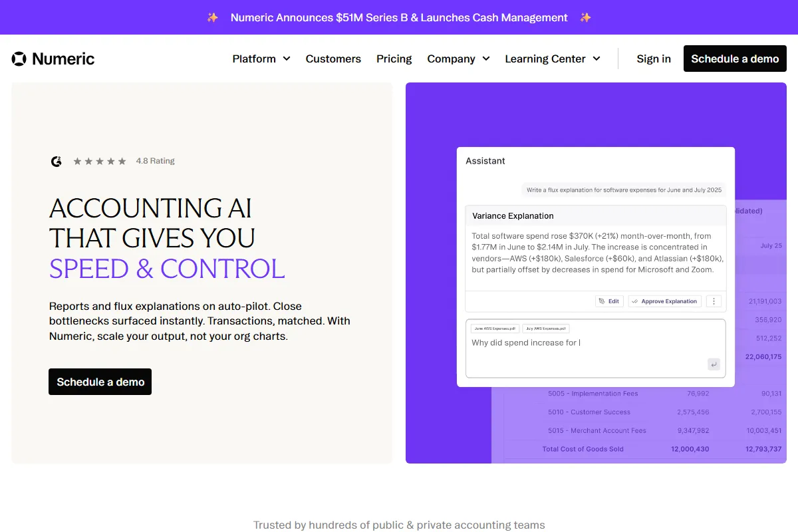Click the G2 rating badge icon
Image resolution: width=798 pixels, height=532 pixels.
click(57, 161)
